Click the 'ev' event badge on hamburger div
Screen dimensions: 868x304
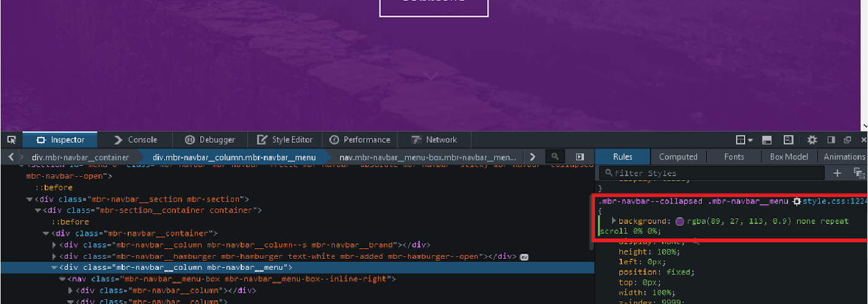pos(524,256)
